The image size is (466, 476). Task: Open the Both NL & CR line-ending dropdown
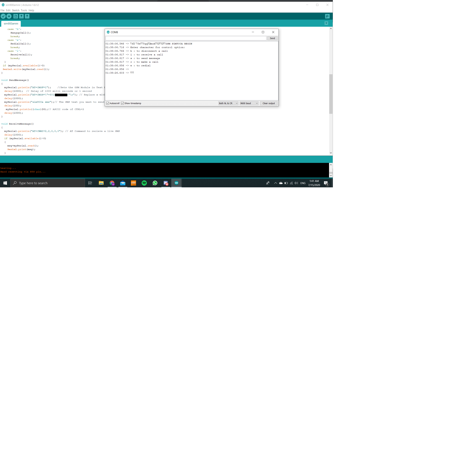pyautogui.click(x=228, y=103)
